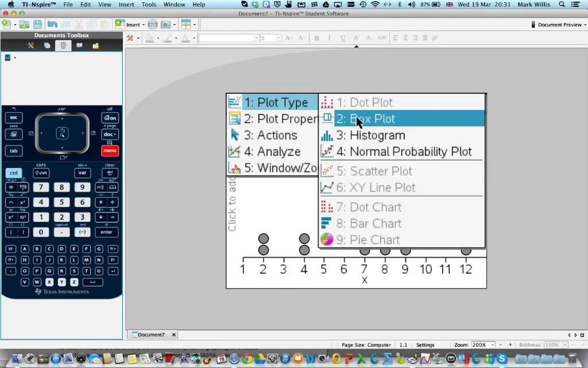Click the number 7 key on keypad
Screen dimensions: 588x368
click(x=41, y=187)
